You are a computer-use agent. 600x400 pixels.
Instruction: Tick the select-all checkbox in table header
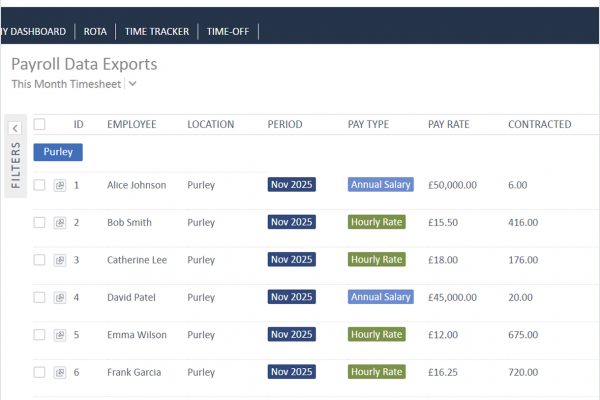40,125
